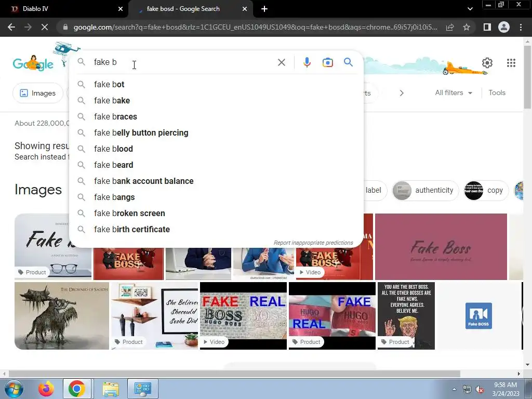Expand more filters with right chevron
This screenshot has width=532, height=399.
pos(402,93)
